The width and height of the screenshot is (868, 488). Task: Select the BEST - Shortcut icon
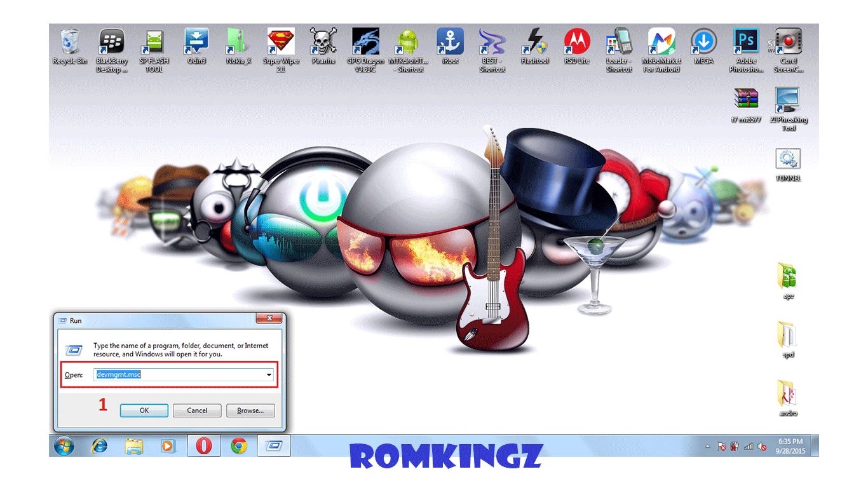tap(492, 50)
